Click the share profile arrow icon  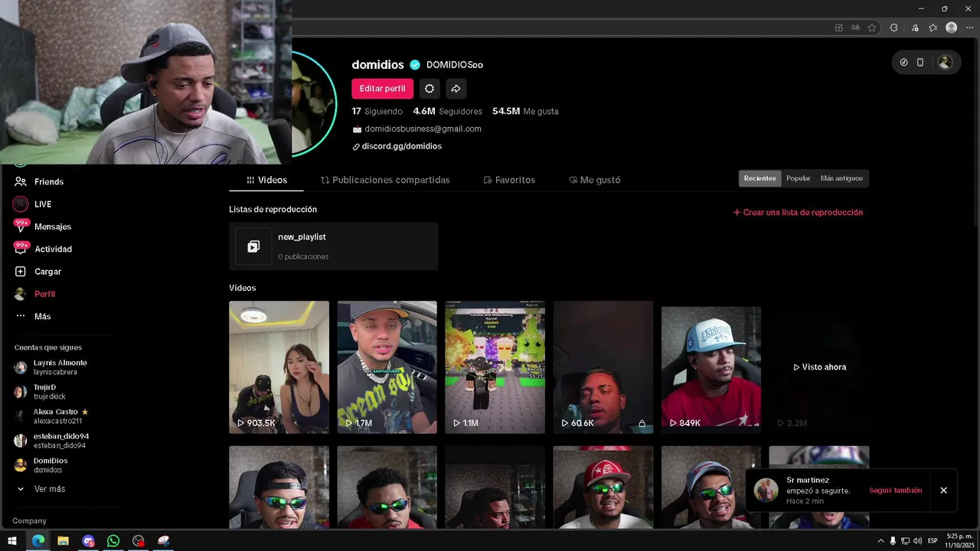(456, 89)
